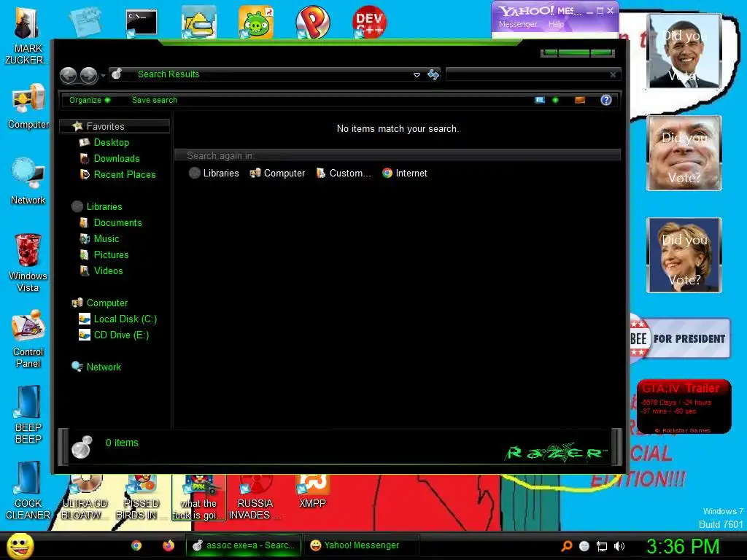Select the red P ball desktop shortcut

pyautogui.click(x=312, y=22)
